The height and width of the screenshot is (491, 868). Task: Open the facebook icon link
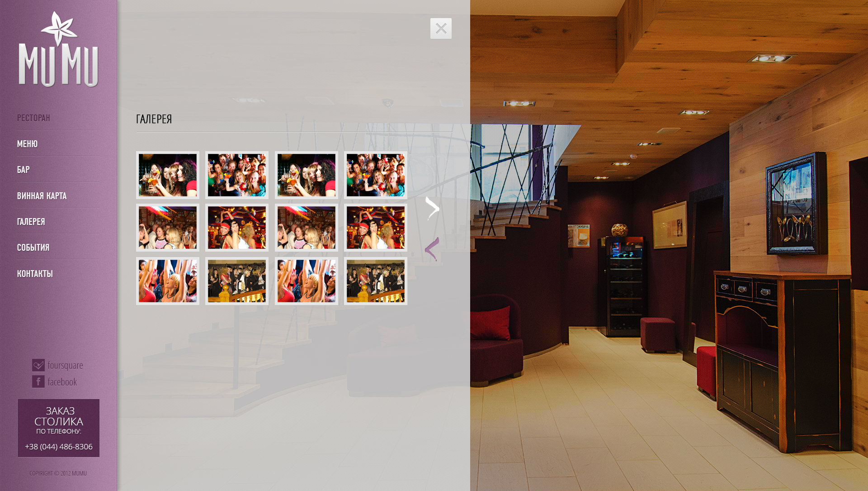(x=38, y=381)
